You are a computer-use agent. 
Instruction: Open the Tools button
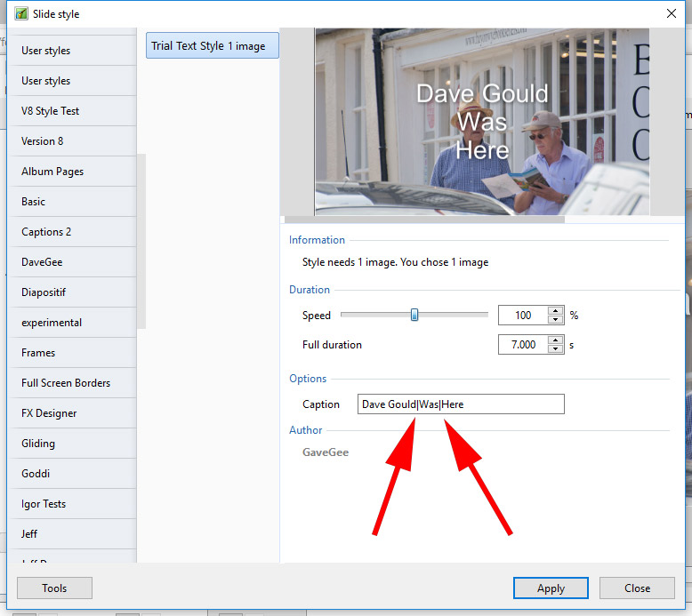pos(54,588)
